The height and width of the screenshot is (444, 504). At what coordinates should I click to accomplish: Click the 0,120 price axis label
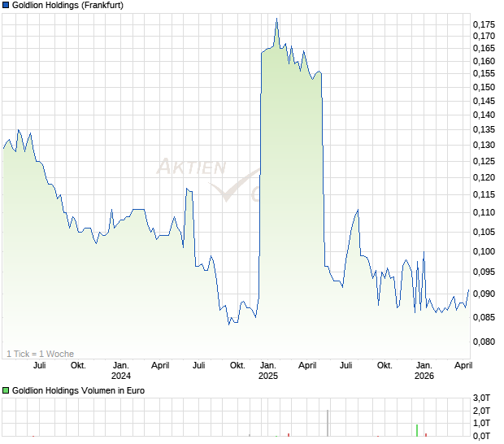coord(484,177)
